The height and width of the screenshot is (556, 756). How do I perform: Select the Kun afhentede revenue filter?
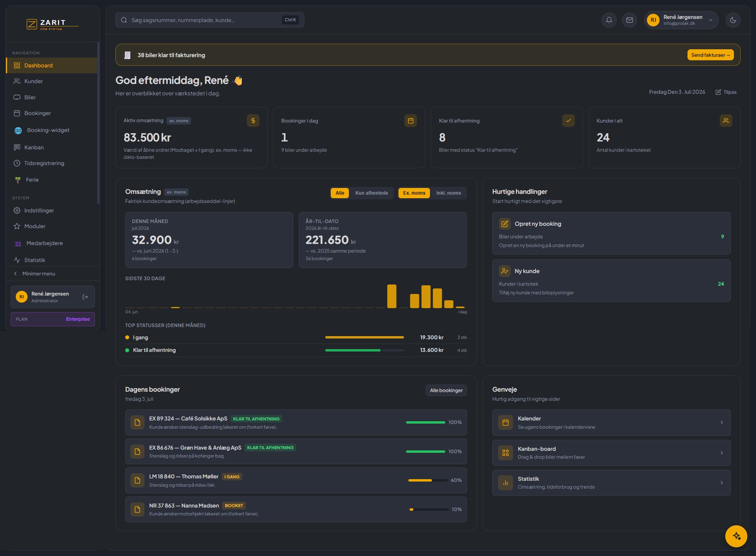coord(371,193)
